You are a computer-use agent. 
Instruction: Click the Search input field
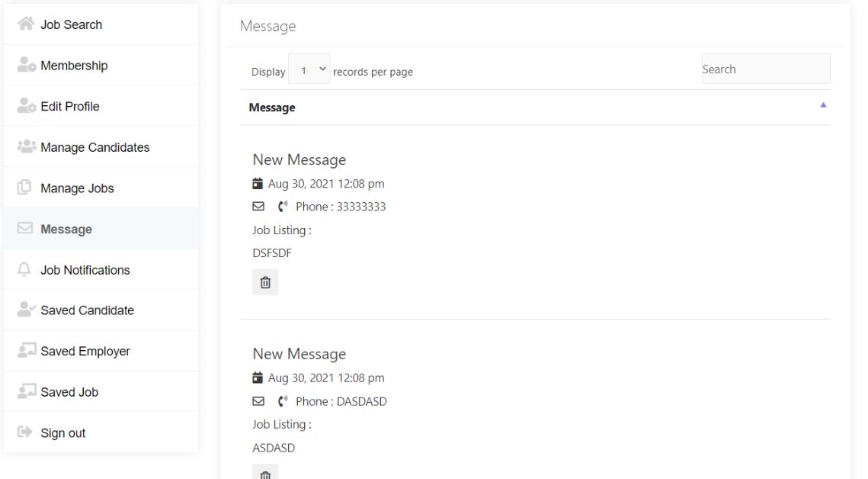pyautogui.click(x=765, y=69)
